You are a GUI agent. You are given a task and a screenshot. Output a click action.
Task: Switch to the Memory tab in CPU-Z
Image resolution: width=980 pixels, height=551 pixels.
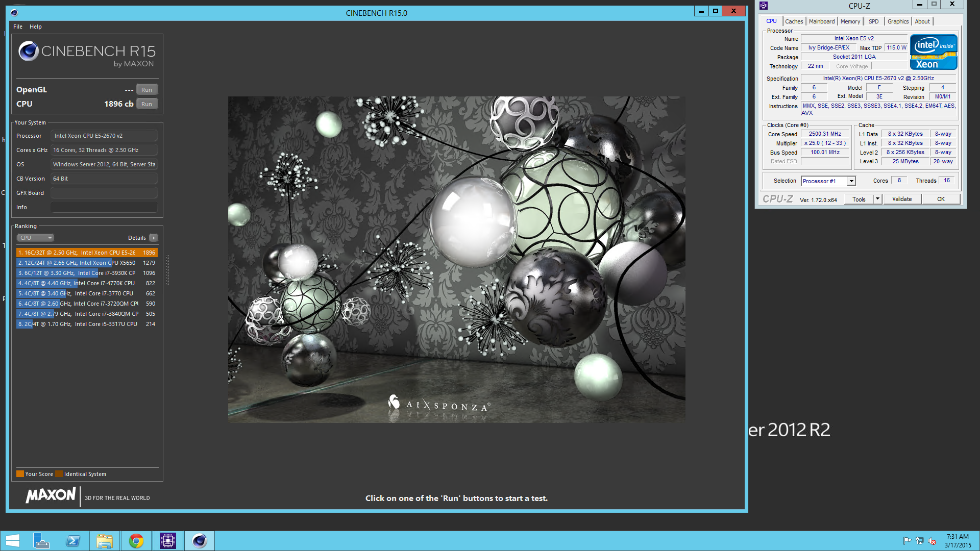850,21
